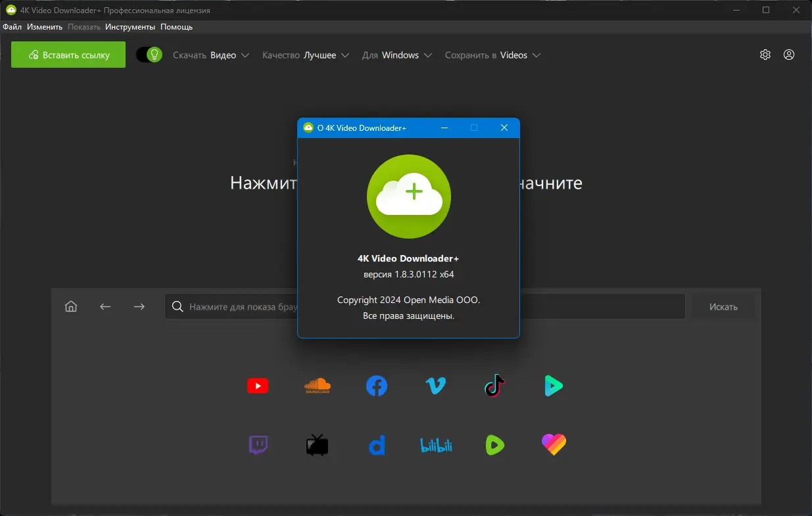Open TikTok from the sites grid

494,386
